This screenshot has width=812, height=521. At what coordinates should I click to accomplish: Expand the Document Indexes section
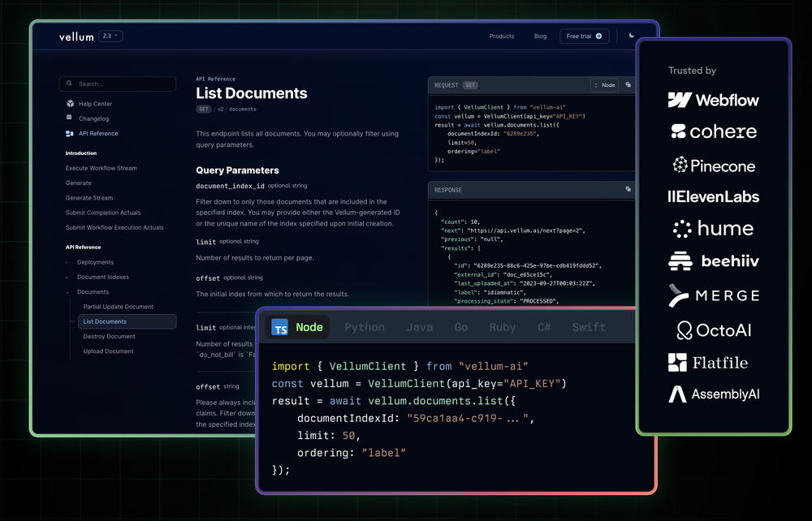point(103,278)
